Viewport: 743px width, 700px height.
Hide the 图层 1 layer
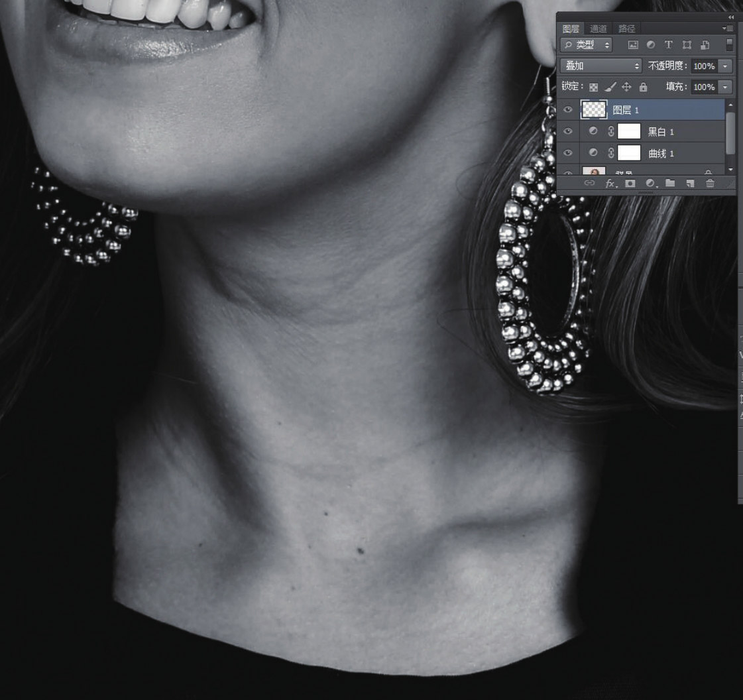[x=568, y=110]
